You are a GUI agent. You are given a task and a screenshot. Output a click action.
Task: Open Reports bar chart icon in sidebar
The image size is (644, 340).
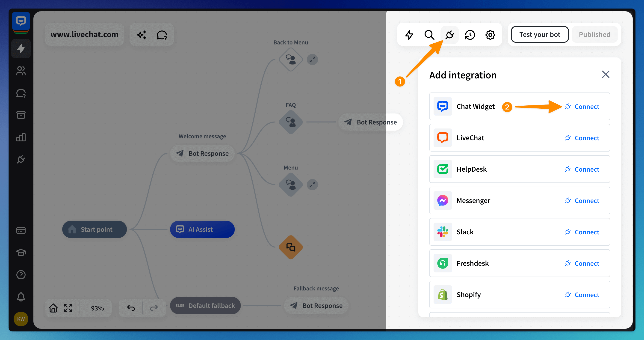tap(21, 137)
